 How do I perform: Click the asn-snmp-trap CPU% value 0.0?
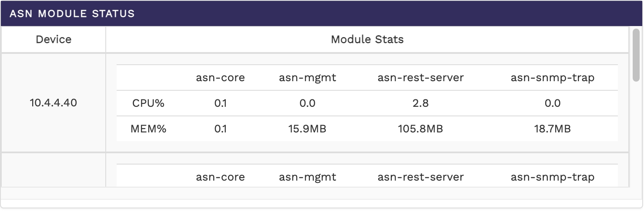point(553,103)
